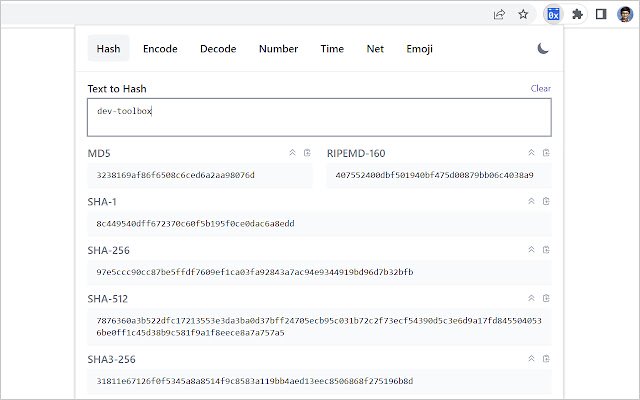Screen dimensions: 640x400
Task: Collapse the SHA3-256 section with the chevron
Action: coord(531,358)
